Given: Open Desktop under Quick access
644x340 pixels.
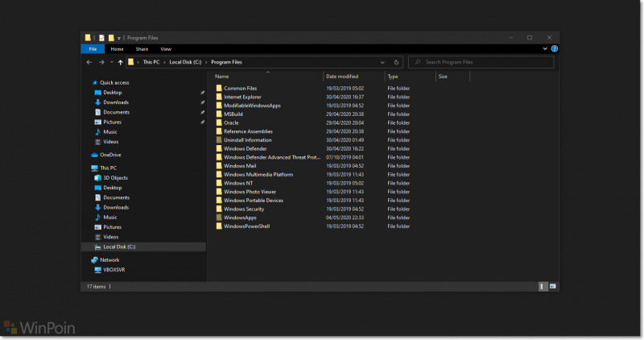Looking at the screenshot, I should tap(112, 93).
